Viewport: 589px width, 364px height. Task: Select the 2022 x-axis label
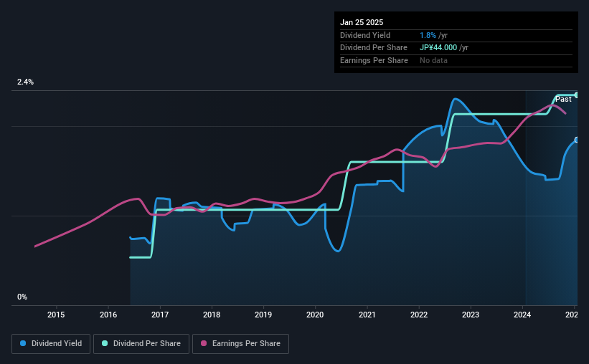[419, 315]
